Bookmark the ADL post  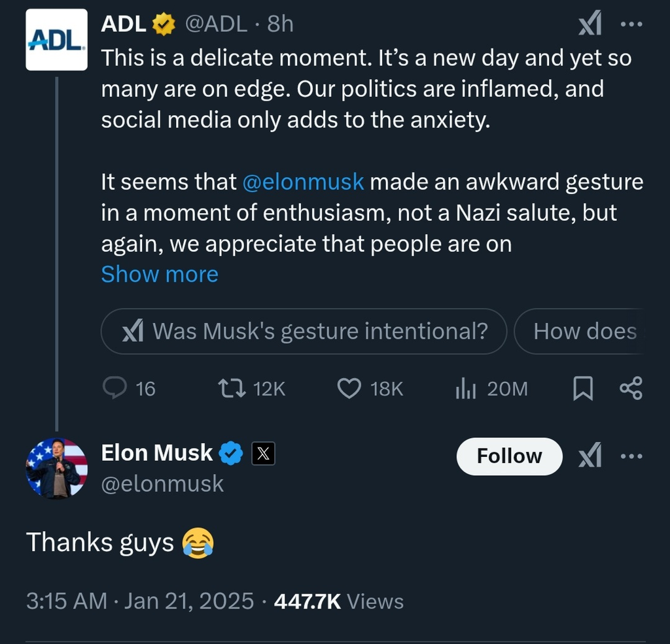pyautogui.click(x=583, y=389)
